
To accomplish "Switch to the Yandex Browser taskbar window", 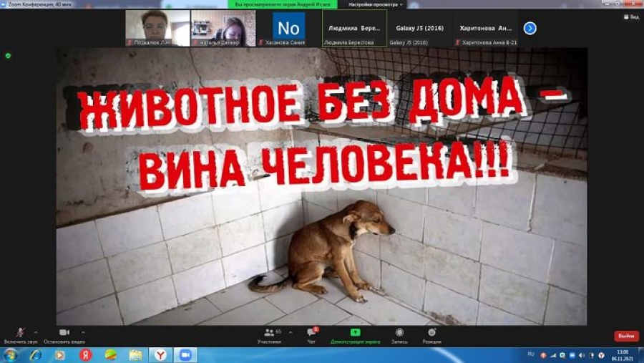I will [160, 355].
